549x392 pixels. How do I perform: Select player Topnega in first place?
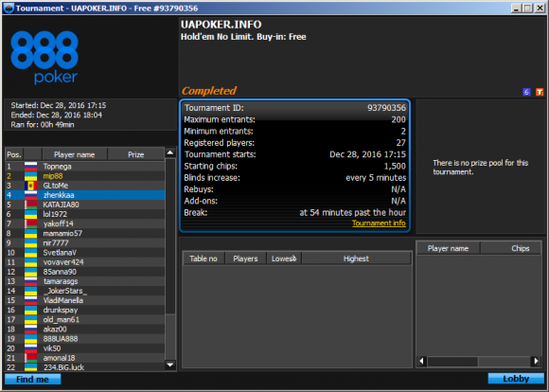point(85,167)
